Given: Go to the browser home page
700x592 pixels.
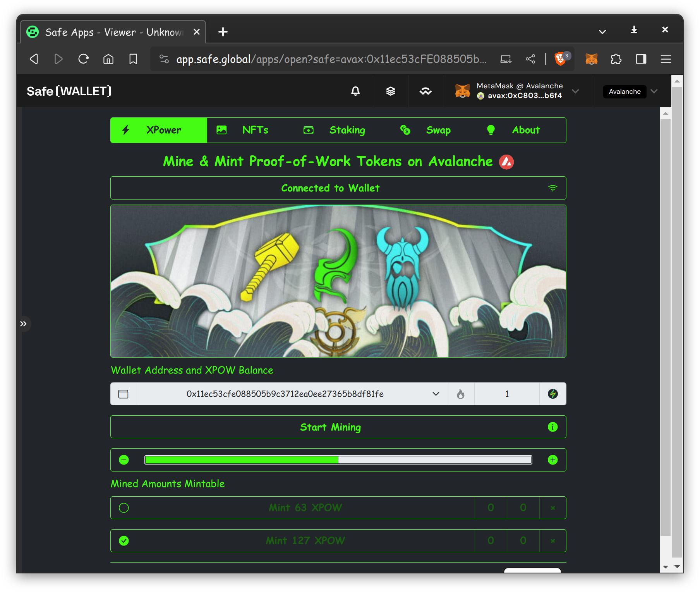Looking at the screenshot, I should tap(108, 59).
